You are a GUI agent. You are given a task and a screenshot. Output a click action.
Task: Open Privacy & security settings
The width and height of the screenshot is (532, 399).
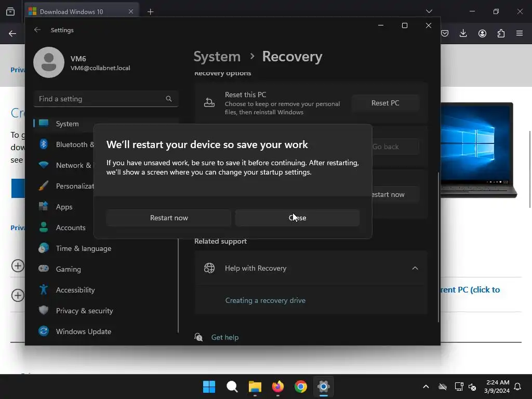pyautogui.click(x=84, y=311)
